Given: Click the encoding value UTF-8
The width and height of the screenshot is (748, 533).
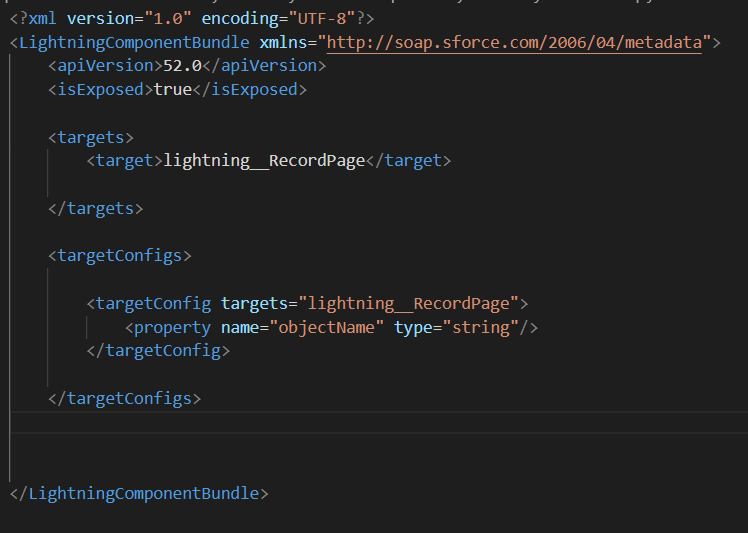Looking at the screenshot, I should pos(322,19).
